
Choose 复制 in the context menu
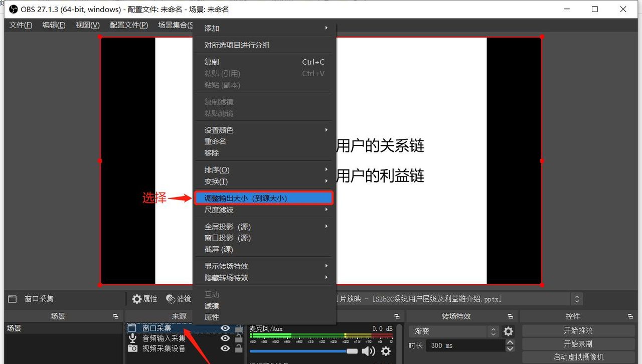(264, 62)
